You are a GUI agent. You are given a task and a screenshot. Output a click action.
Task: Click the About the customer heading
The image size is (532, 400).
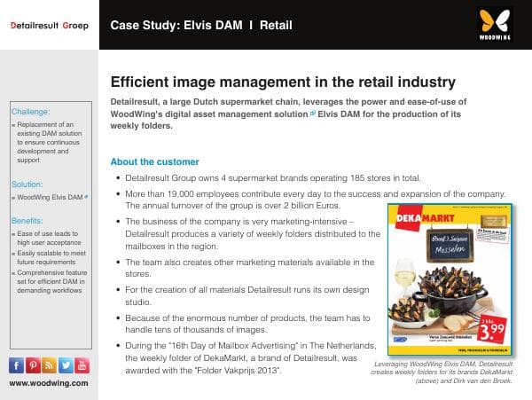pos(155,162)
